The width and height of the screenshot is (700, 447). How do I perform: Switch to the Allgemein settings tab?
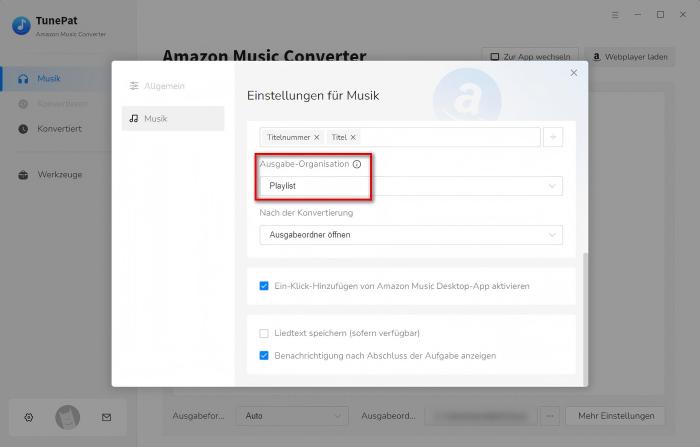point(173,86)
